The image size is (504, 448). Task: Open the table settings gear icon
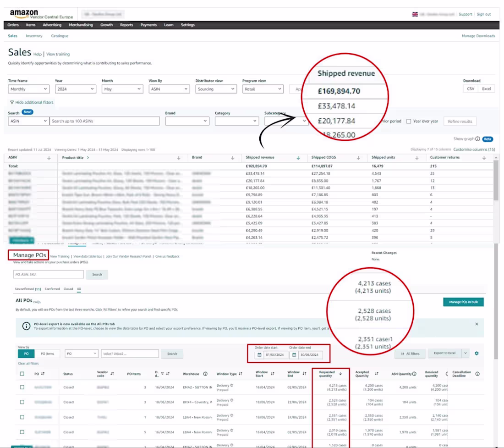coord(477,354)
